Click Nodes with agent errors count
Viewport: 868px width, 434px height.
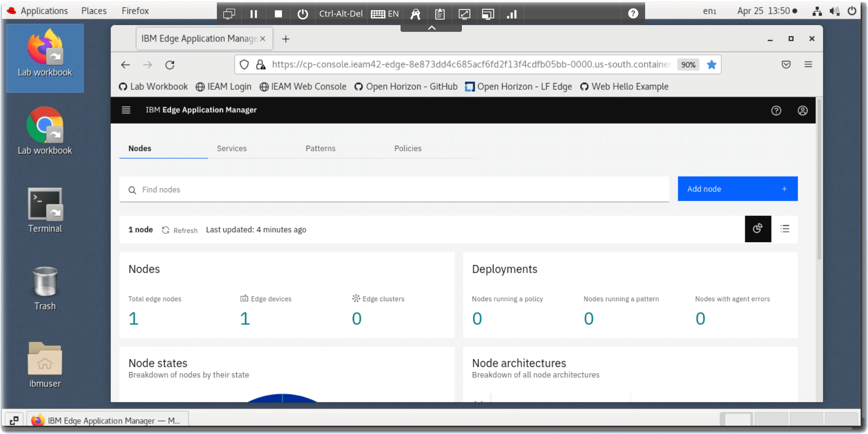tap(700, 319)
